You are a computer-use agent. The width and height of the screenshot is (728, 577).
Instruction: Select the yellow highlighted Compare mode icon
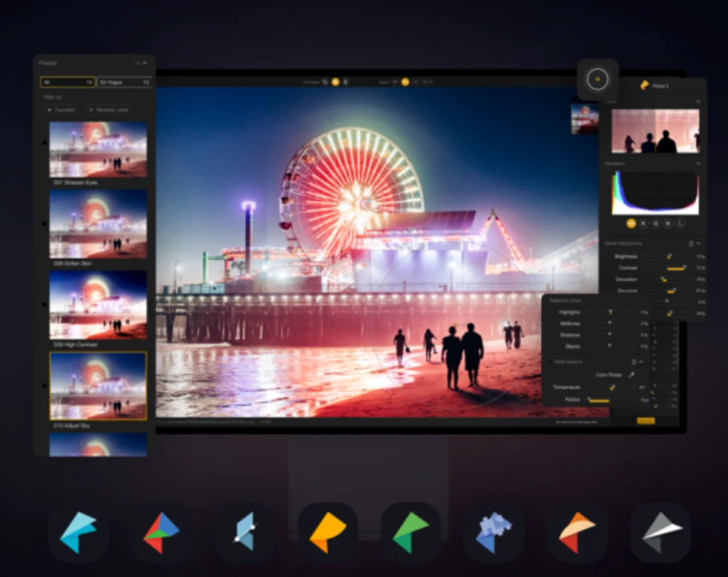pyautogui.click(x=335, y=82)
